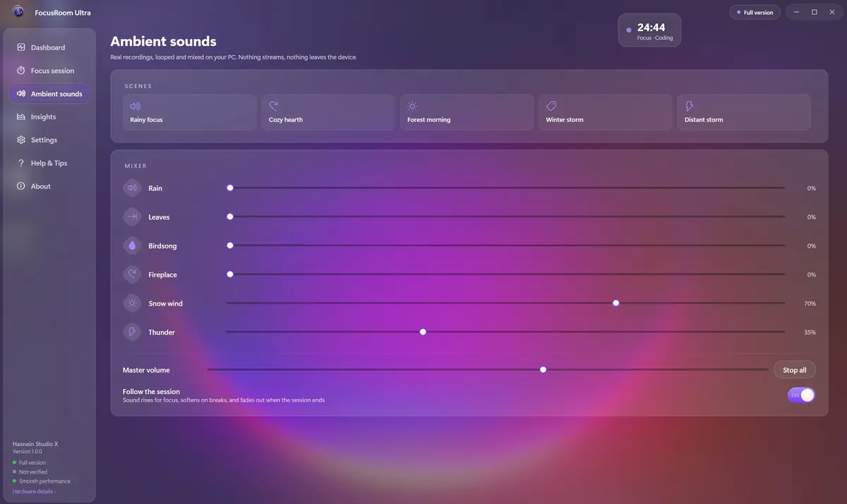847x504 pixels.
Task: Click the FocusRoom Ultra app logo
Action: tap(18, 12)
